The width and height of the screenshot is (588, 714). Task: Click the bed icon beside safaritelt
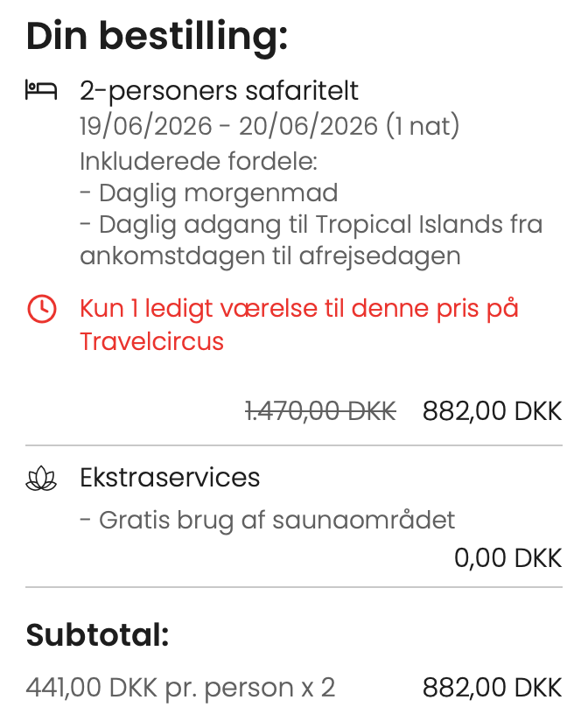[41, 89]
